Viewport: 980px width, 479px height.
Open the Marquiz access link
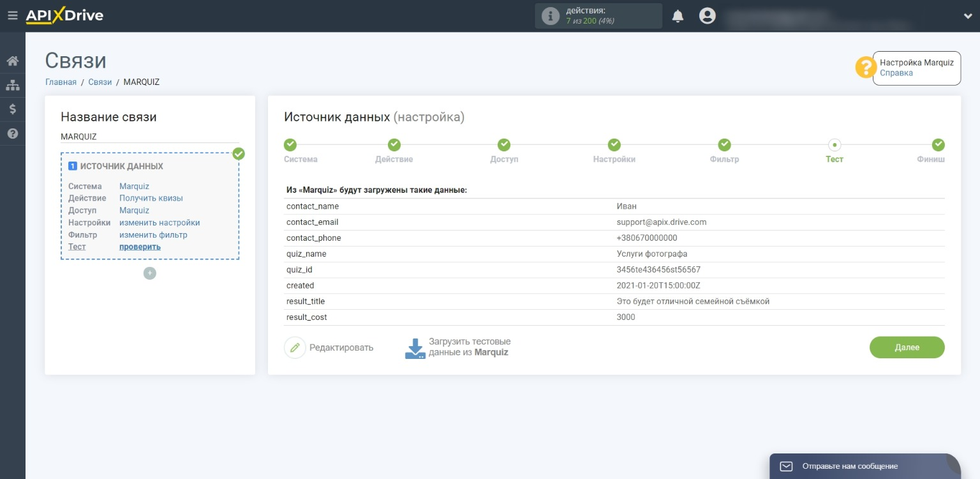coord(134,210)
